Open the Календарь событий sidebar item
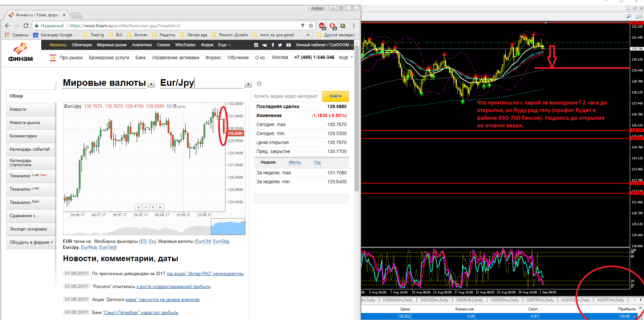This screenshot has height=320, width=644. [x=31, y=149]
